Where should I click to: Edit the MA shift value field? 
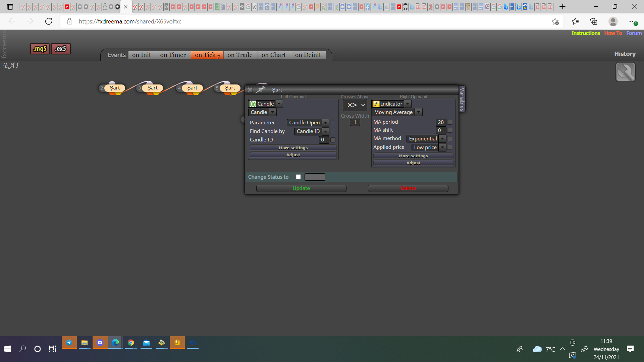coord(441,130)
